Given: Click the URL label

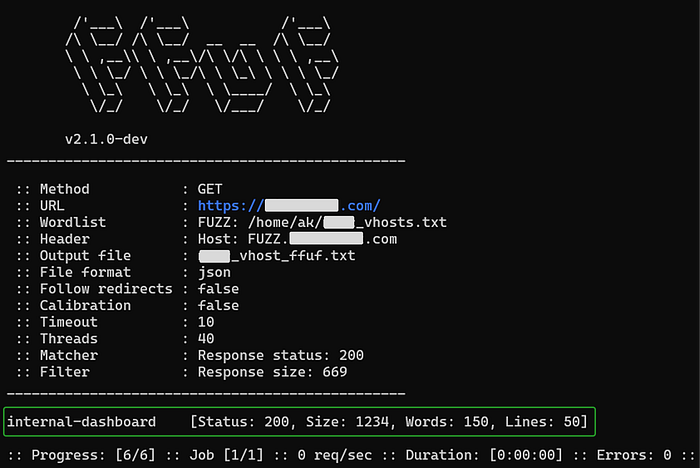Looking at the screenshot, I should (52, 206).
